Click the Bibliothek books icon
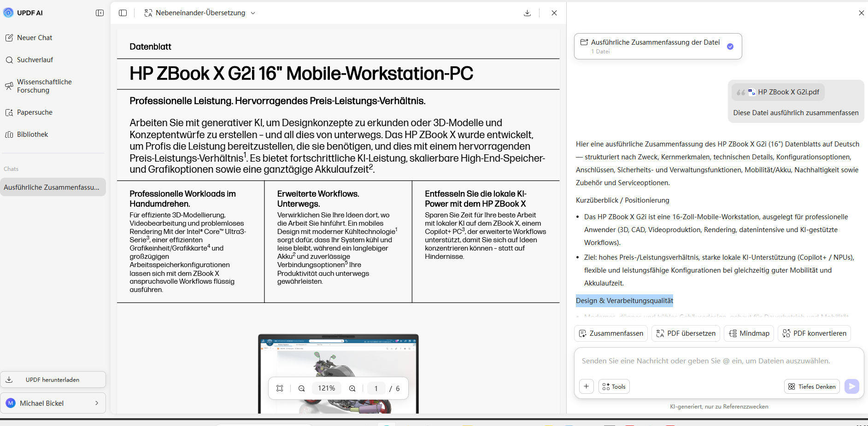This screenshot has height=426, width=868. [9, 134]
